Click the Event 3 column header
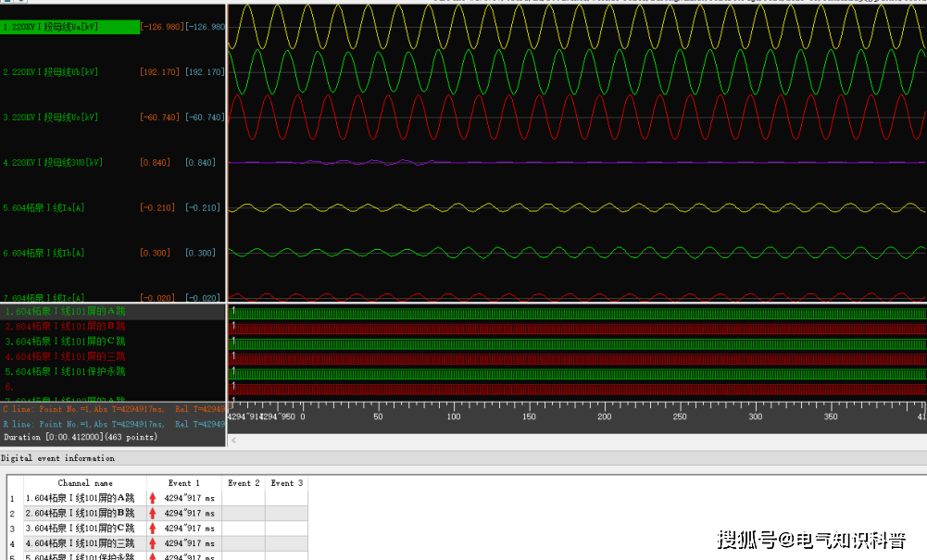 [x=287, y=483]
